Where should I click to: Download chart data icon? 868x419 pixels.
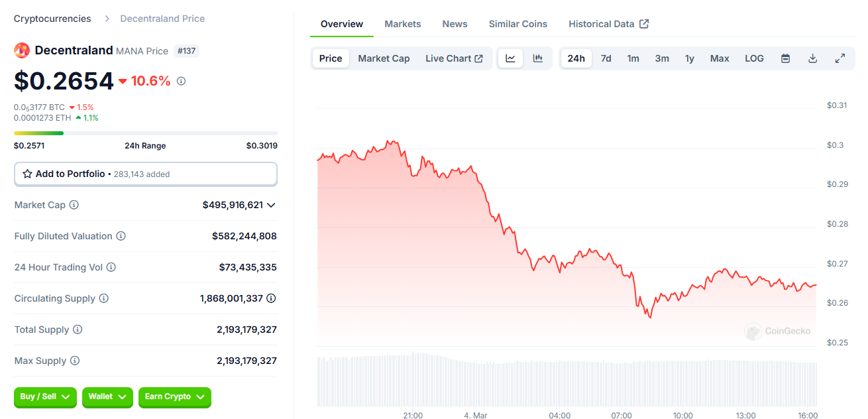tap(812, 58)
